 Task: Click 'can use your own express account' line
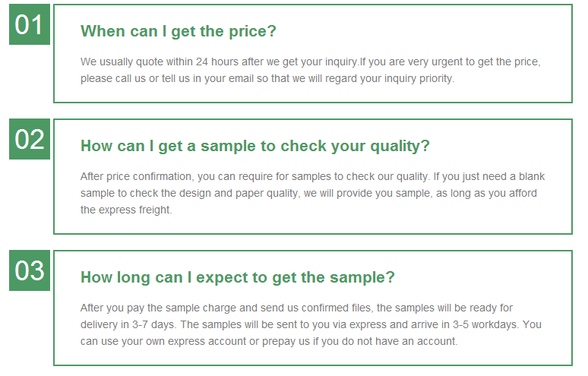pyautogui.click(x=269, y=342)
